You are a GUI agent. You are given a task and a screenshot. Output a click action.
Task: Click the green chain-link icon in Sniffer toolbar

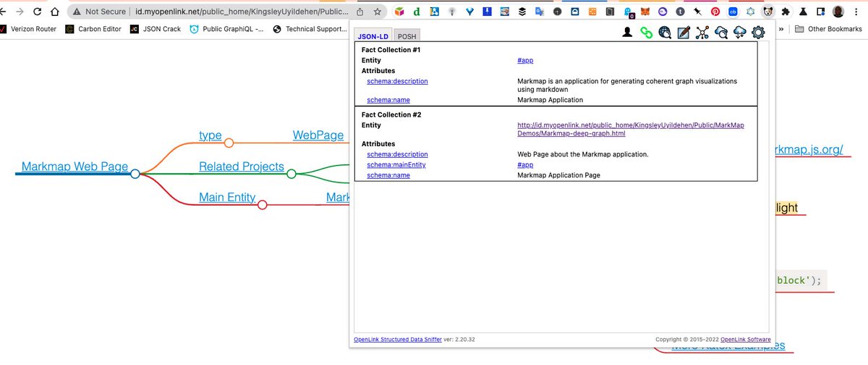pos(647,32)
